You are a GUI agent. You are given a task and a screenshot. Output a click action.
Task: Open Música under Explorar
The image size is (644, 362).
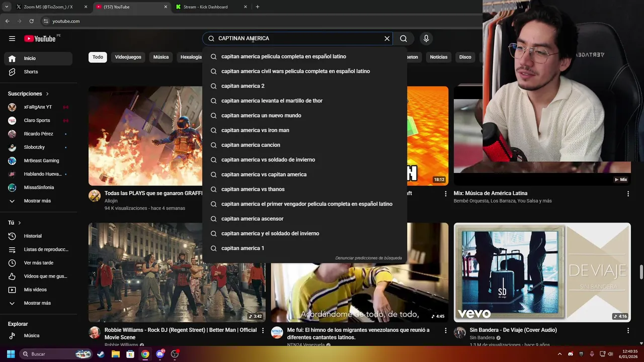coord(38,335)
